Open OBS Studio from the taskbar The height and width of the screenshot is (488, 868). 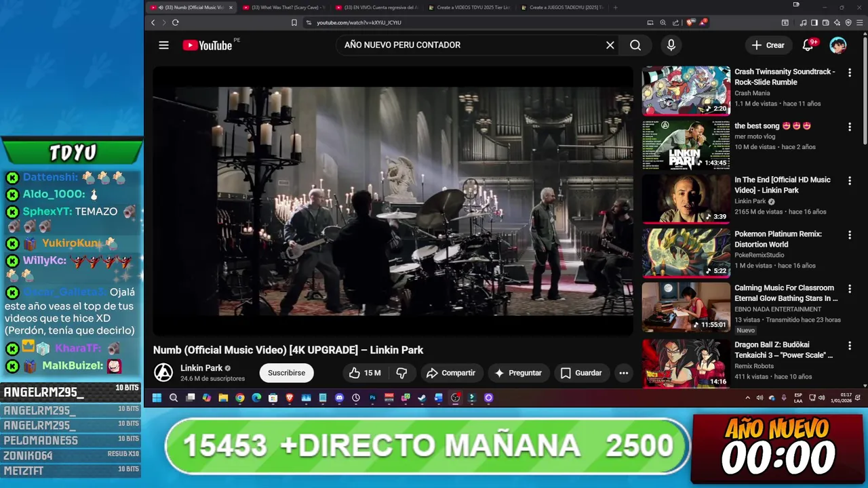point(455,398)
